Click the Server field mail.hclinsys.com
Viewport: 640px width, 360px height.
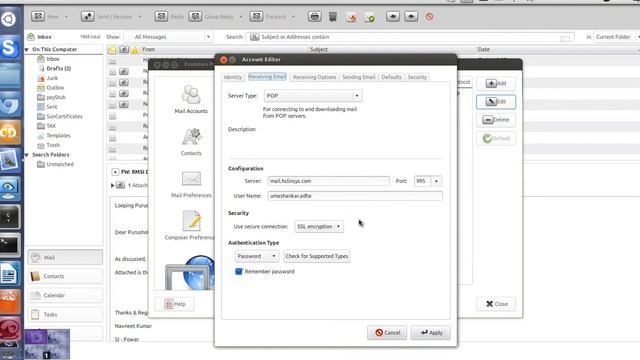pos(329,181)
